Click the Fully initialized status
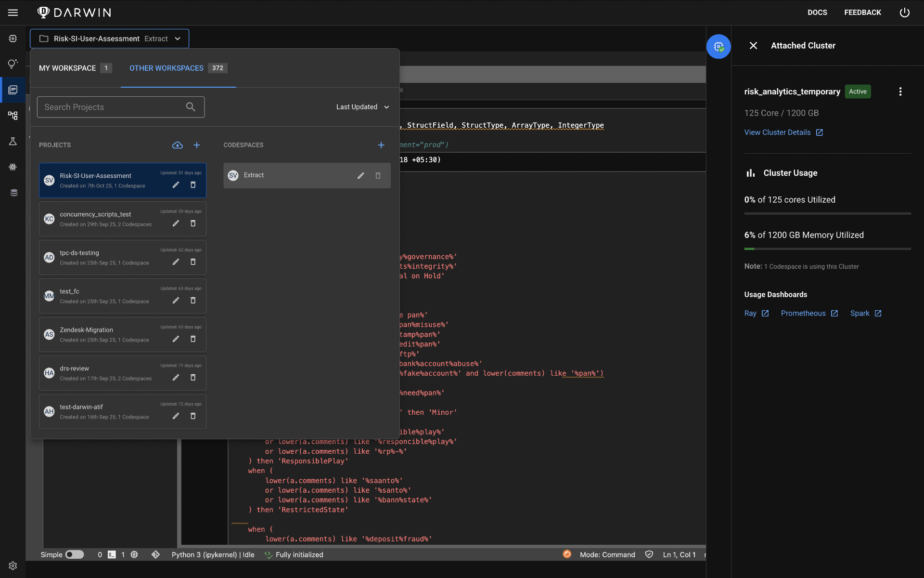The height and width of the screenshot is (578, 924). (294, 555)
